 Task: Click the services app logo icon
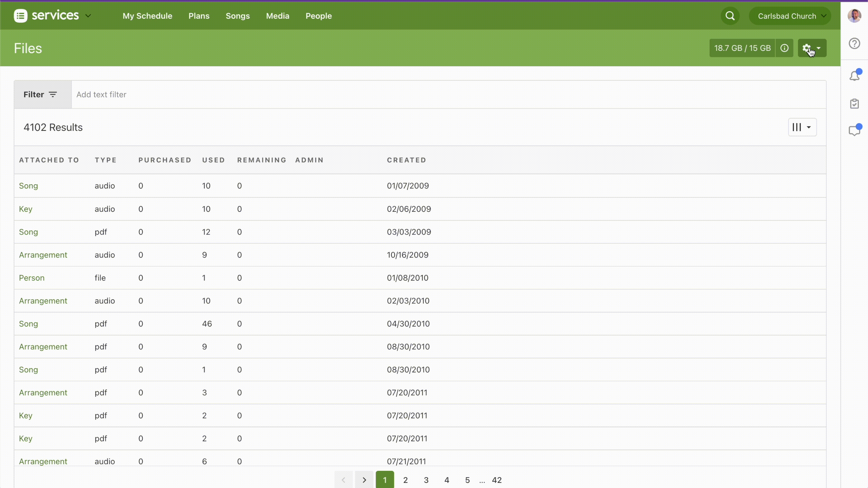21,16
